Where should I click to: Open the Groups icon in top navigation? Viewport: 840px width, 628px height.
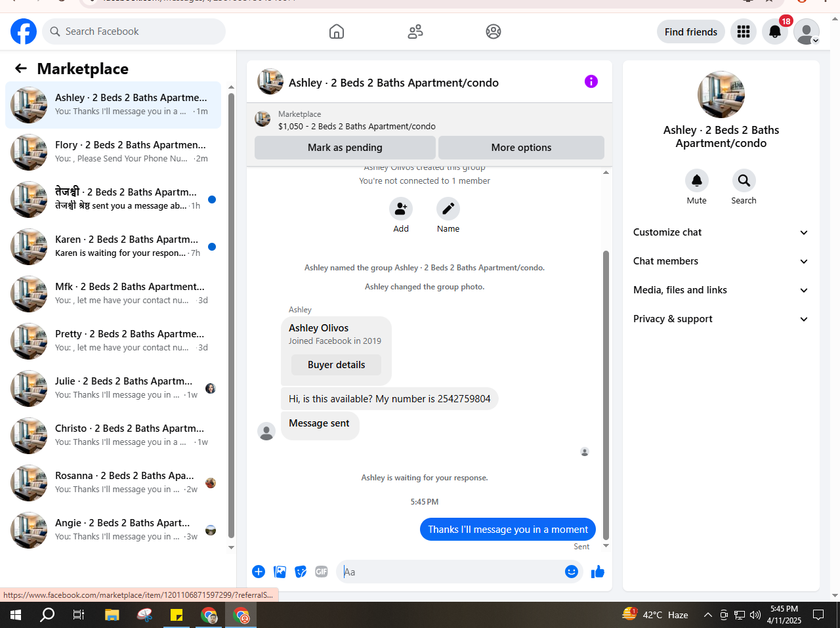(x=493, y=31)
